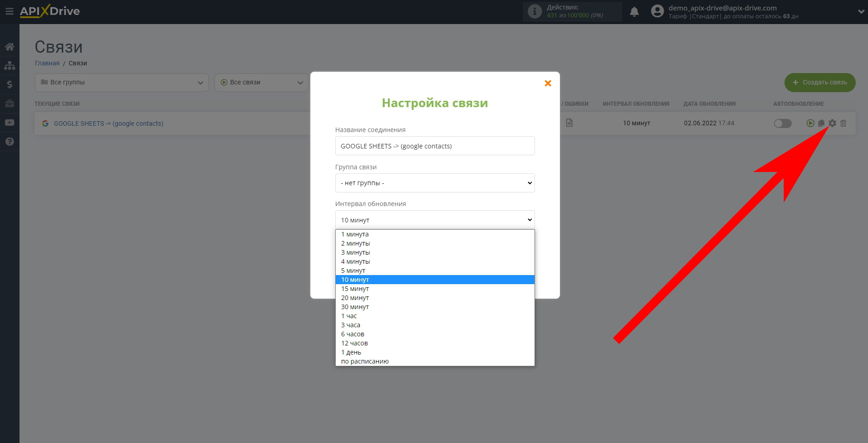Image resolution: width=868 pixels, height=443 pixels.
Task: Run the GOOGLE SHEETS connection with the play icon
Action: [x=810, y=123]
